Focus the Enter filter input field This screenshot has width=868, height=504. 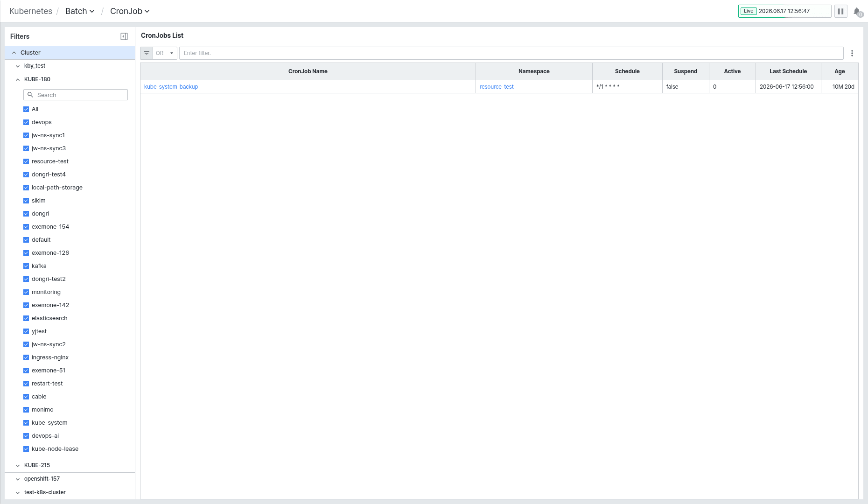click(x=511, y=53)
